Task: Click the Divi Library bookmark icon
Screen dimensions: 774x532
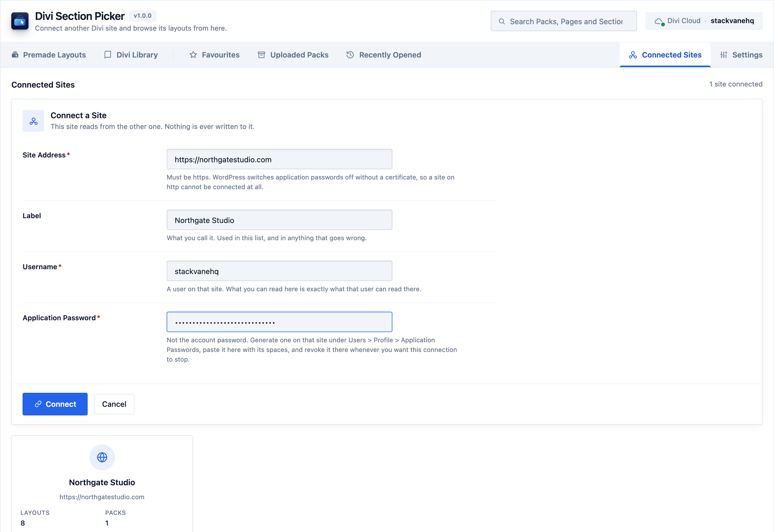Action: pyautogui.click(x=108, y=55)
